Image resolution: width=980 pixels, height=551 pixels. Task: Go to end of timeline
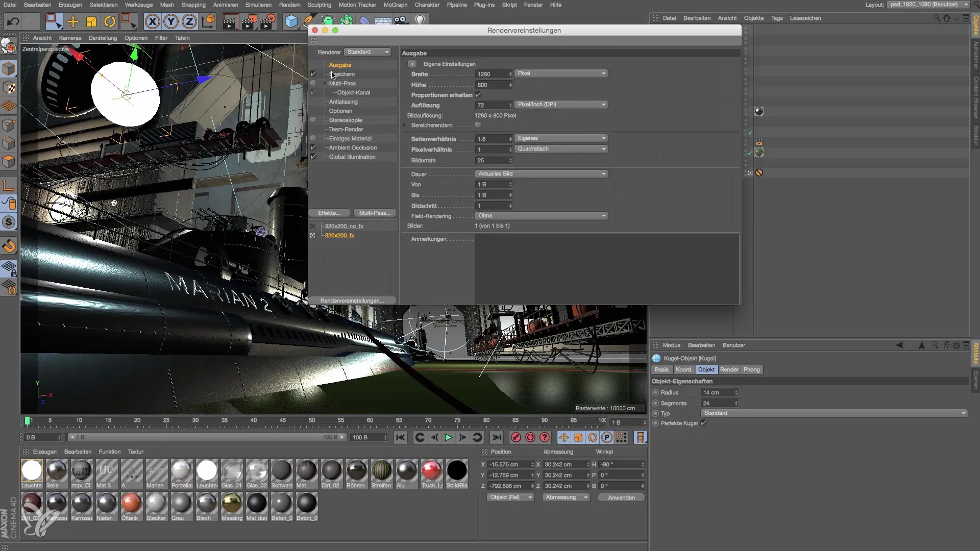point(496,437)
